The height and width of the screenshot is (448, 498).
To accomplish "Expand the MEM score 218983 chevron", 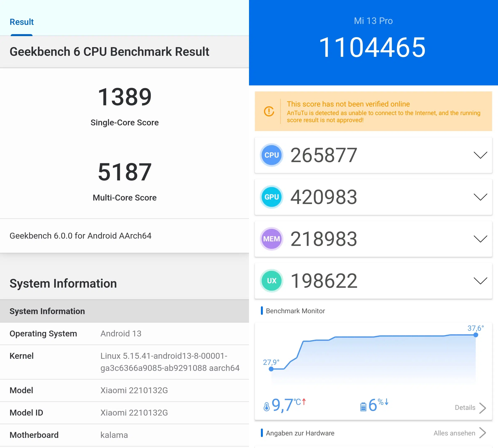I will 480,239.
